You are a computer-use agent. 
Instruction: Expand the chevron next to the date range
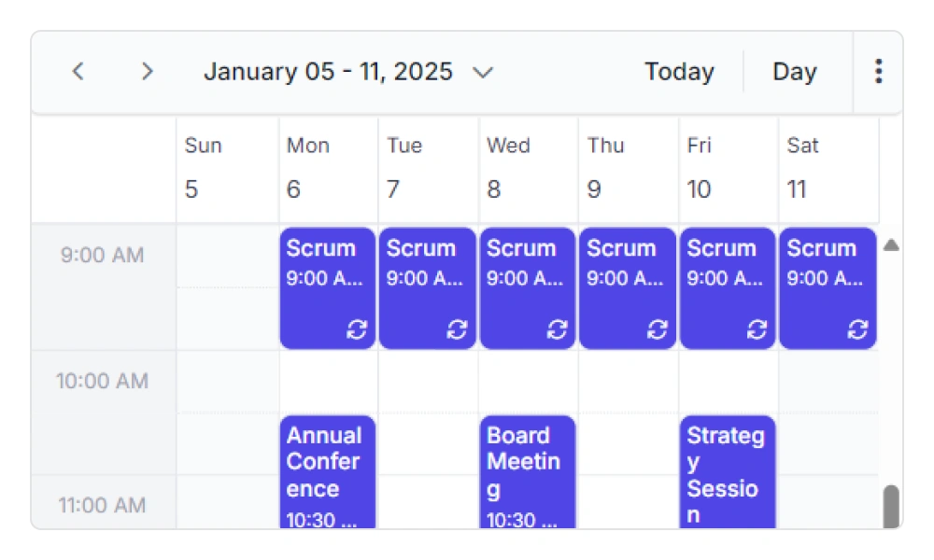(483, 72)
